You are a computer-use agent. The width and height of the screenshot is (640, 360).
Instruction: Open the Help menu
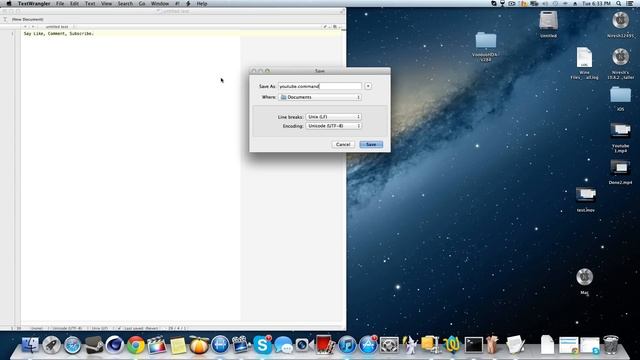(202, 4)
